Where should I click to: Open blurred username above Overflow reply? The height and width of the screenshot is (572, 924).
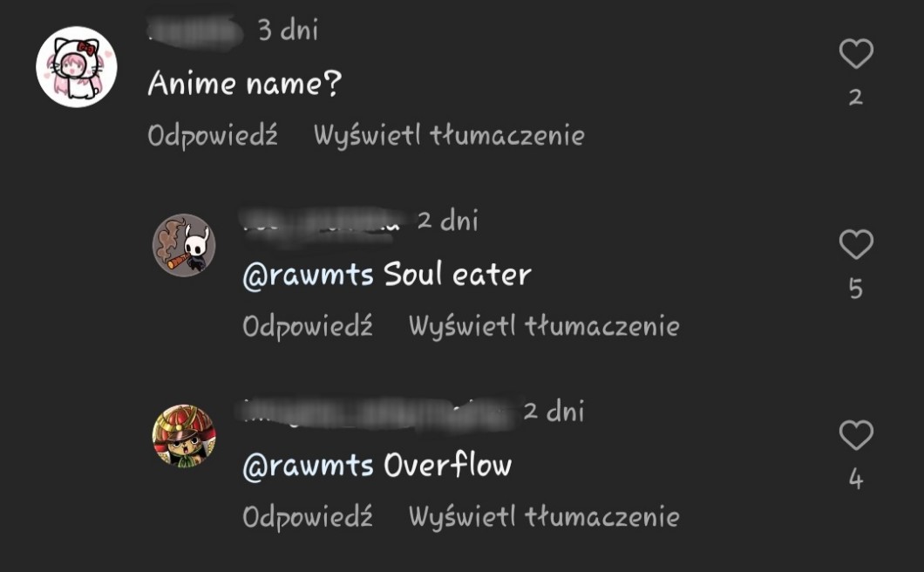click(x=379, y=412)
